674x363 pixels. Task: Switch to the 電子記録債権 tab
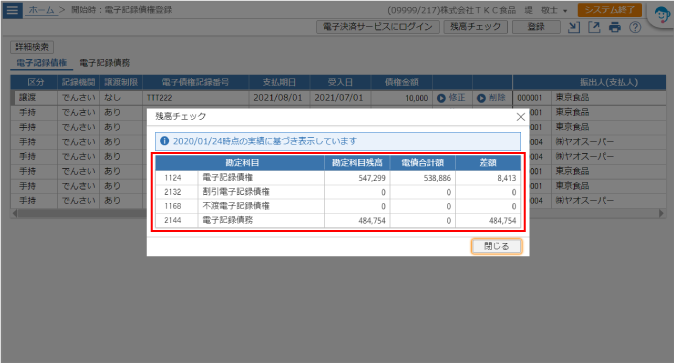[x=42, y=63]
